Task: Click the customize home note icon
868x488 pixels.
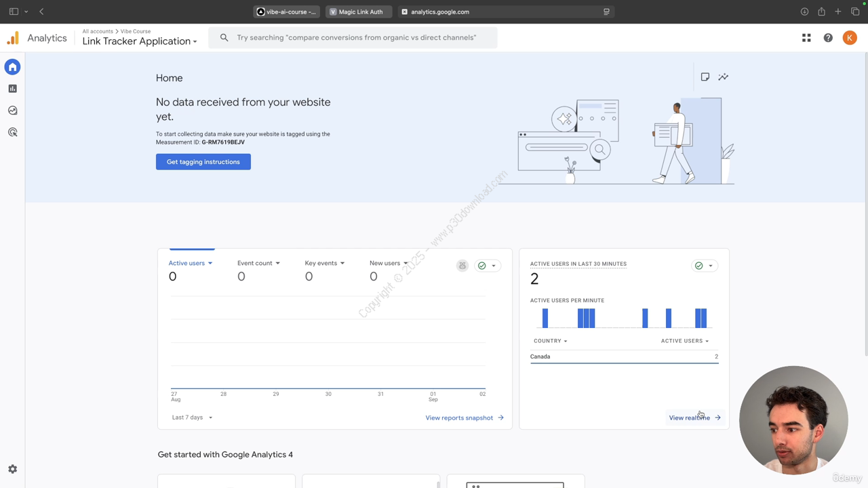Action: [x=705, y=77]
